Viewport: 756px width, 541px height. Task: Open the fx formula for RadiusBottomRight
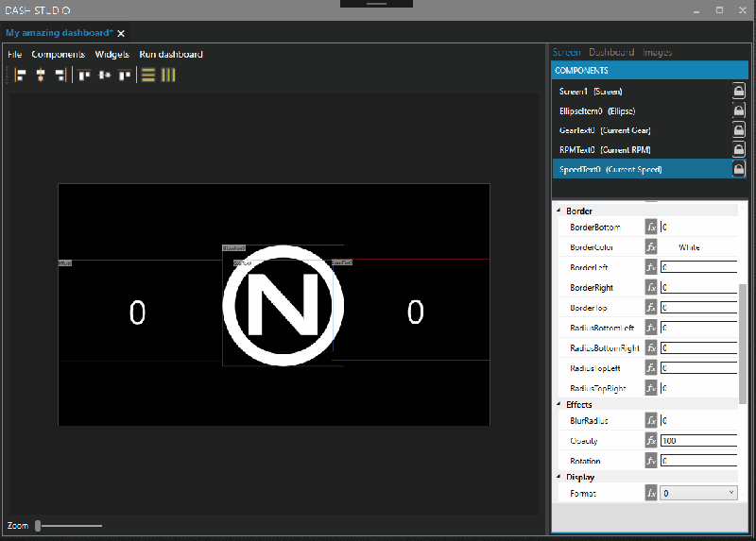point(651,347)
